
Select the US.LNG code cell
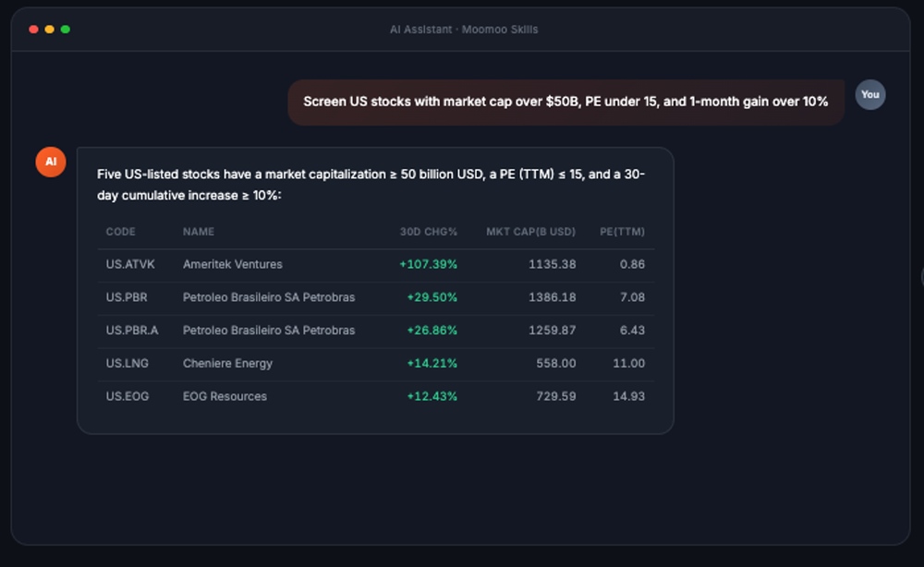coord(128,363)
